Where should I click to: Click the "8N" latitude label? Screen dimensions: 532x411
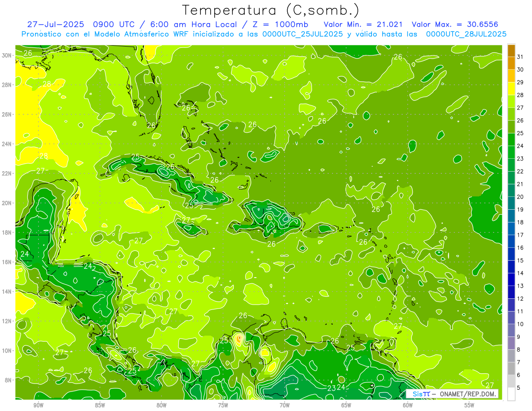[8, 380]
